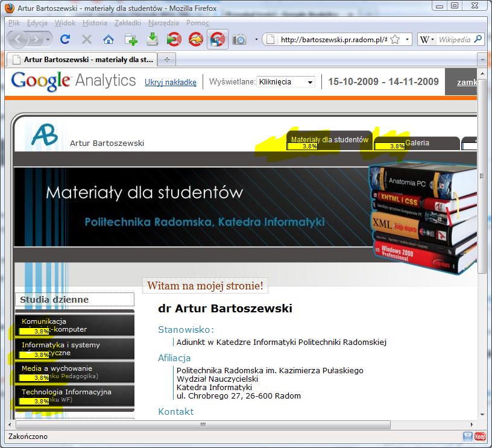Screen dimensions: 492x448
Task: Click the AB site logo
Action: (x=45, y=135)
